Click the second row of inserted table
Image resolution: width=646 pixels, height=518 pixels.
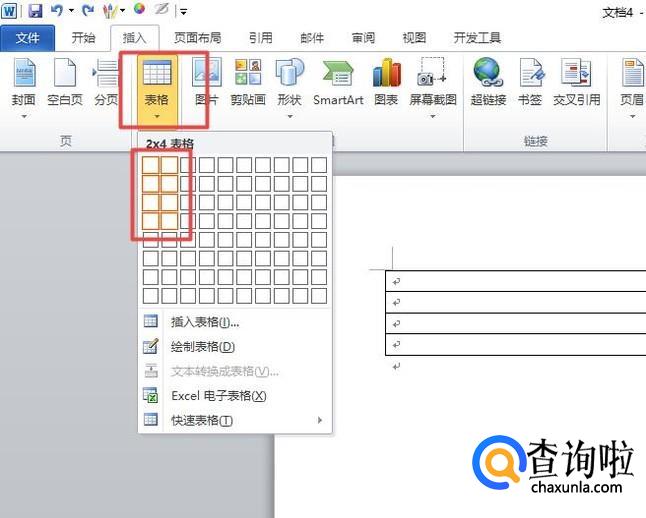[x=515, y=302]
